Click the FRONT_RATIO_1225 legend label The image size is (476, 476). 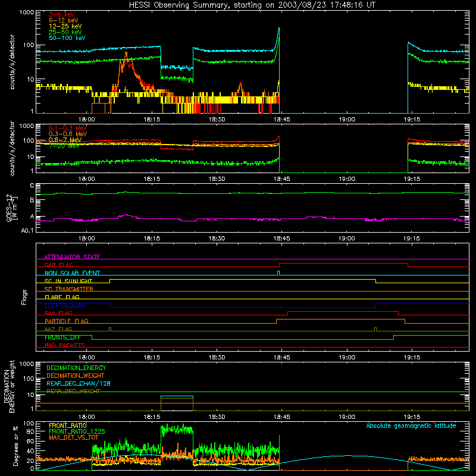point(77,431)
